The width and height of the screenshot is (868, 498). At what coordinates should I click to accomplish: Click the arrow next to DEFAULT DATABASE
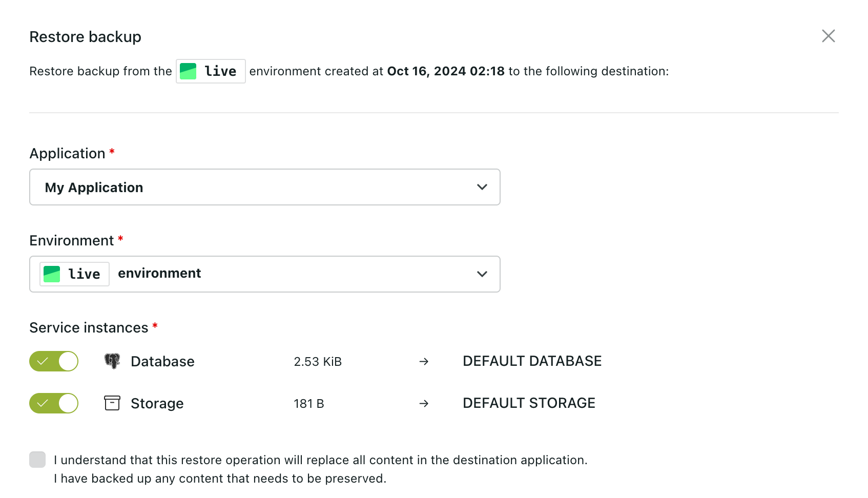424,361
